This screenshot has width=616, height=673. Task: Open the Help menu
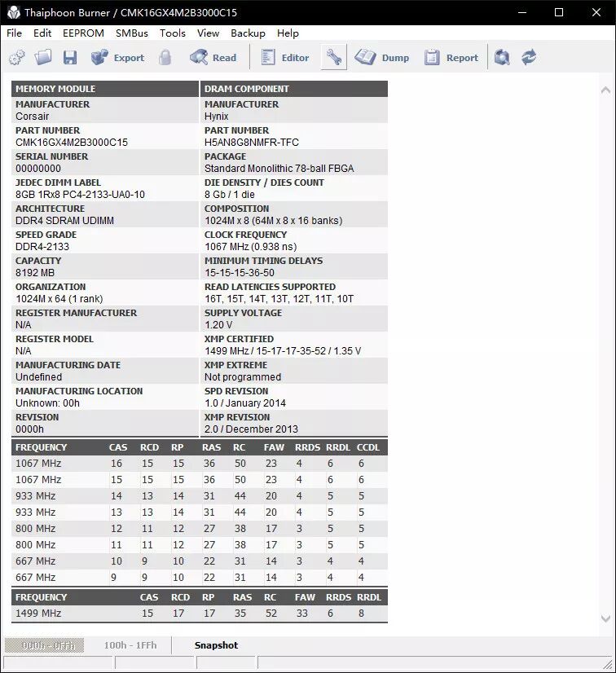288,33
